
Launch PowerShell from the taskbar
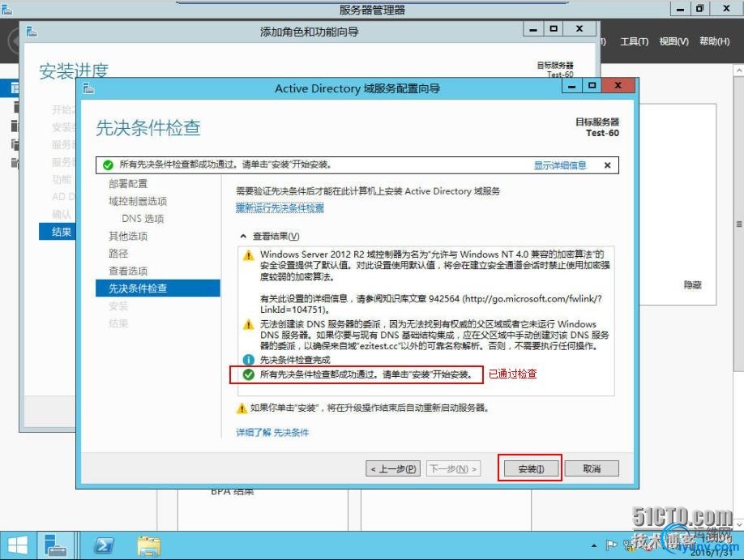pos(104,545)
